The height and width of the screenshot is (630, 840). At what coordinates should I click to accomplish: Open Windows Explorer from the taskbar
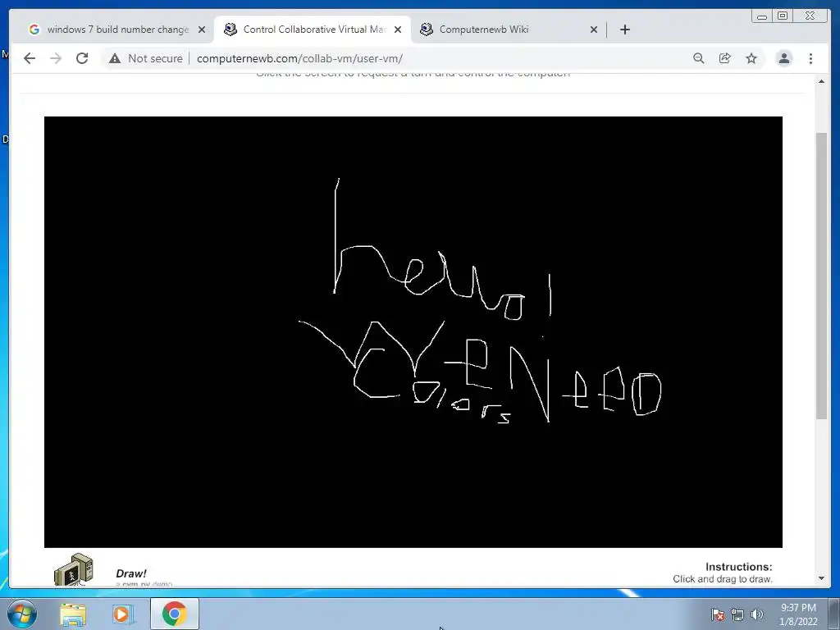pyautogui.click(x=73, y=614)
